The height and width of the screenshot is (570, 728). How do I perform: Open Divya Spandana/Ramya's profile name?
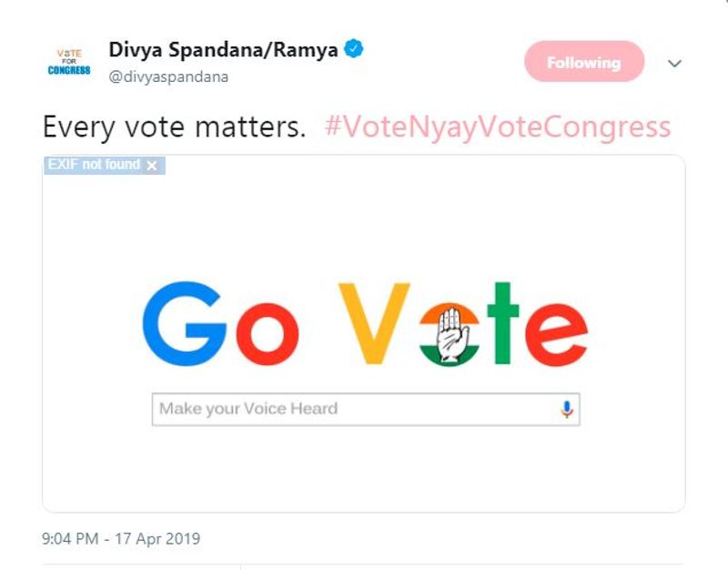(x=223, y=49)
